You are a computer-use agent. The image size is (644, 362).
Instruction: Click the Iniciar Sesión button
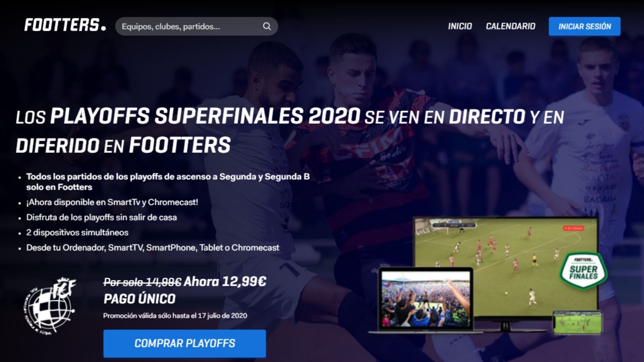(585, 26)
